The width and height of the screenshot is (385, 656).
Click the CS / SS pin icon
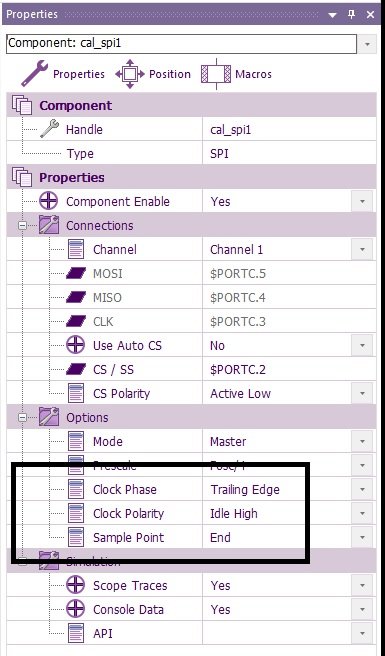click(x=76, y=370)
